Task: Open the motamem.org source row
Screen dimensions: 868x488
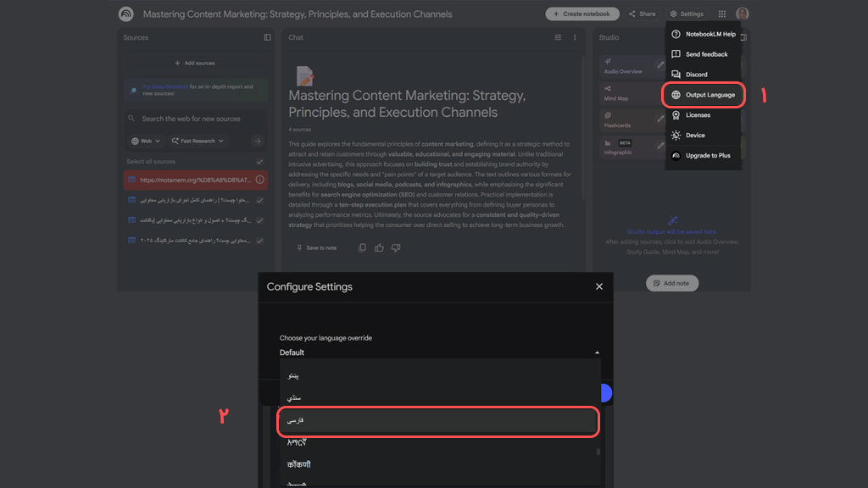Action: 196,180
